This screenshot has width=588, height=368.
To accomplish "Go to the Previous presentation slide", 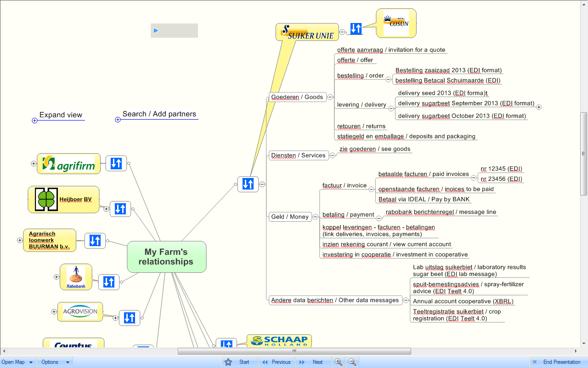I will point(277,362).
